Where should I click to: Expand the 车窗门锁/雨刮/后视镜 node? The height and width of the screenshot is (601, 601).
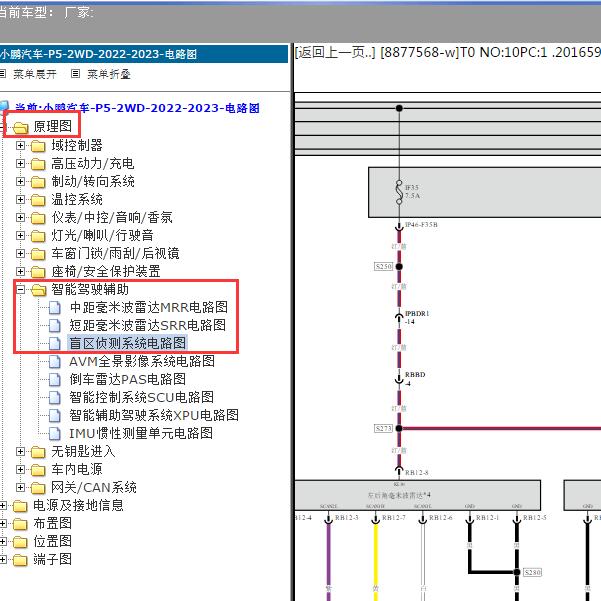click(x=20, y=254)
